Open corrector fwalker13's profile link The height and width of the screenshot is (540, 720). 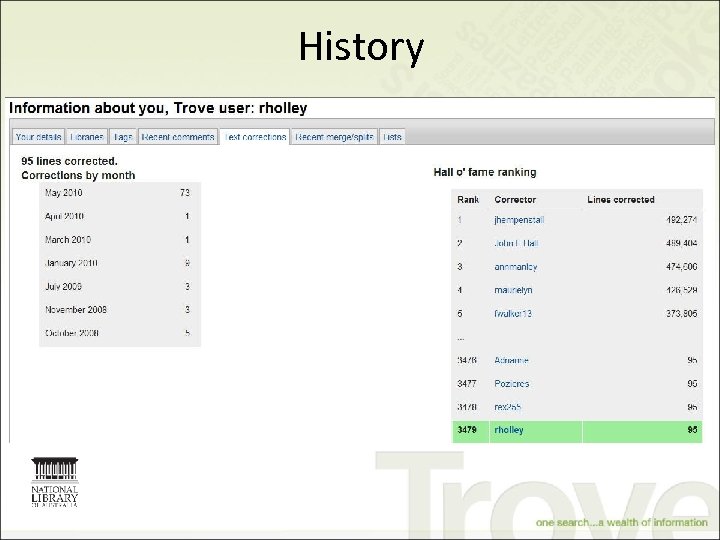(513, 314)
